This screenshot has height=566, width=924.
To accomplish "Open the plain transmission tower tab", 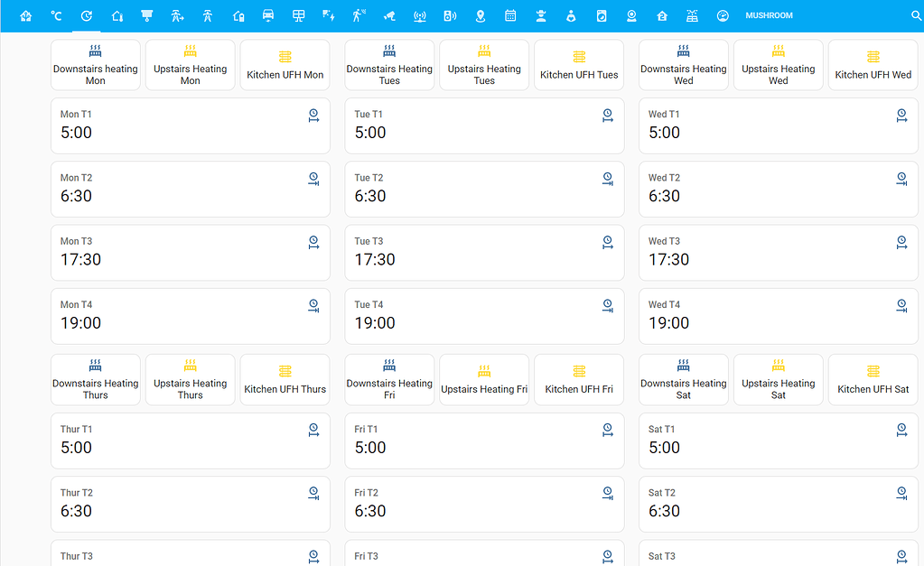I will point(208,16).
